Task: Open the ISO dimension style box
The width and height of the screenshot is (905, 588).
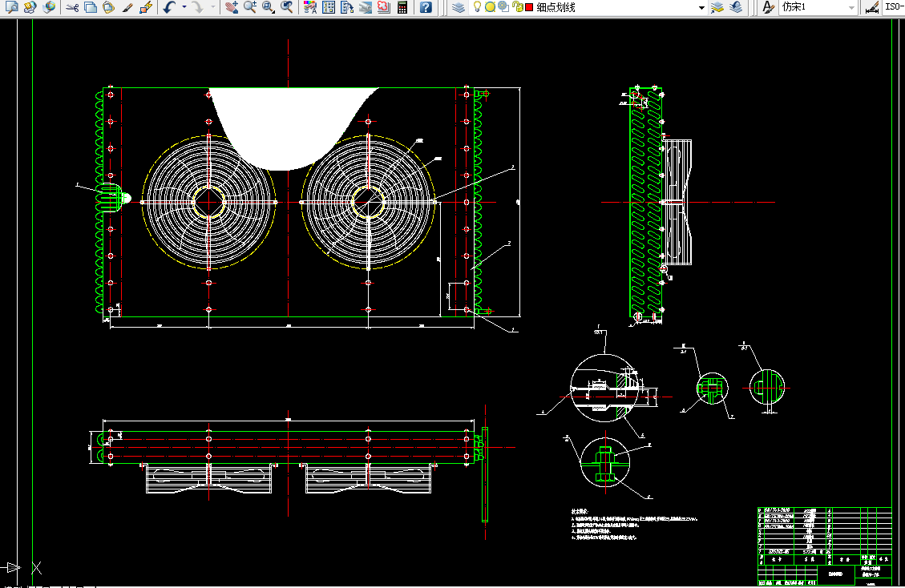Action: coord(893,7)
